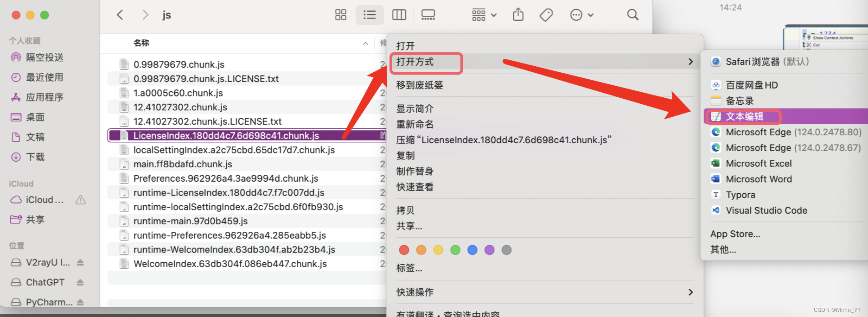Select 重新命名 in the context menu

point(415,124)
